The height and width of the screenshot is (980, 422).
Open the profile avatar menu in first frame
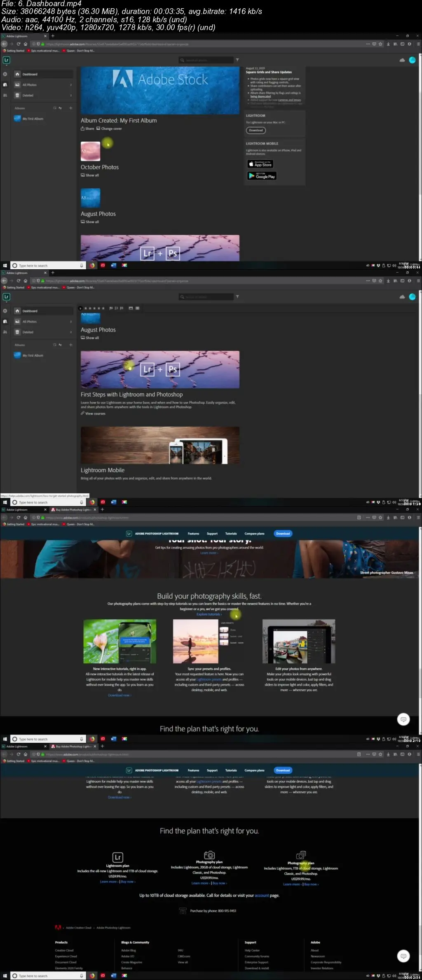(412, 60)
